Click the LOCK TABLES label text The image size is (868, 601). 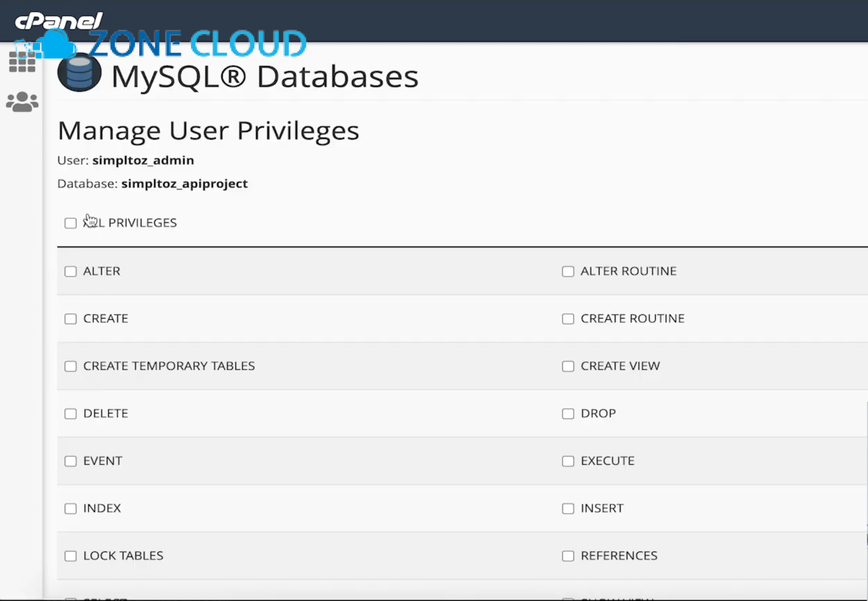[123, 556]
